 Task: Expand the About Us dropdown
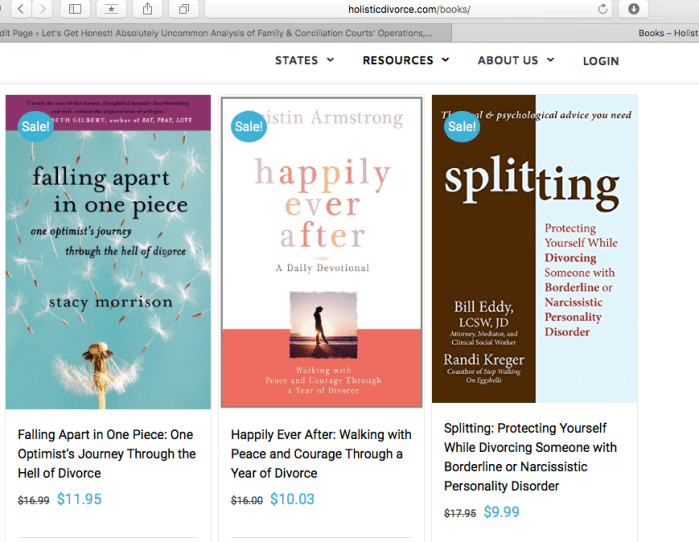515,60
